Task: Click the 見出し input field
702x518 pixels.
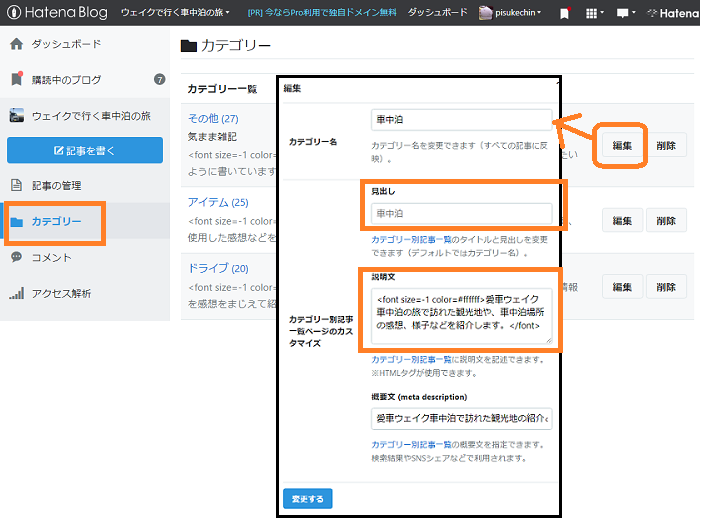Action: tap(461, 214)
